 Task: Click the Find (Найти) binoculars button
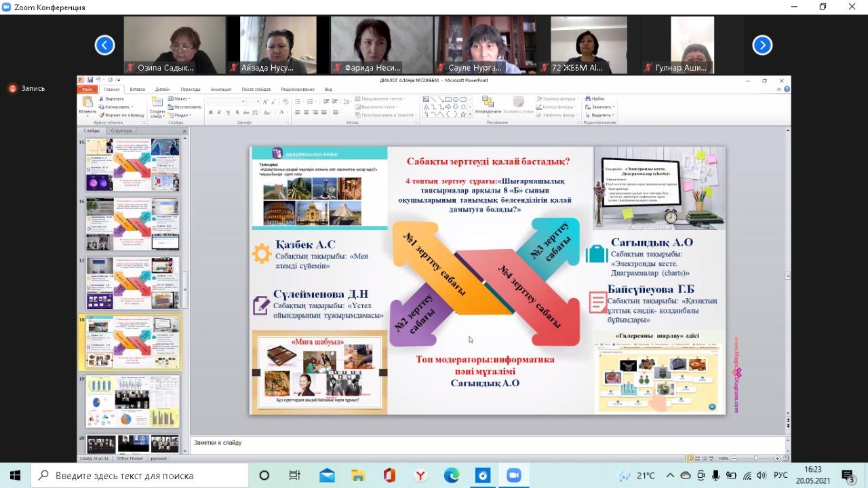(x=596, y=98)
